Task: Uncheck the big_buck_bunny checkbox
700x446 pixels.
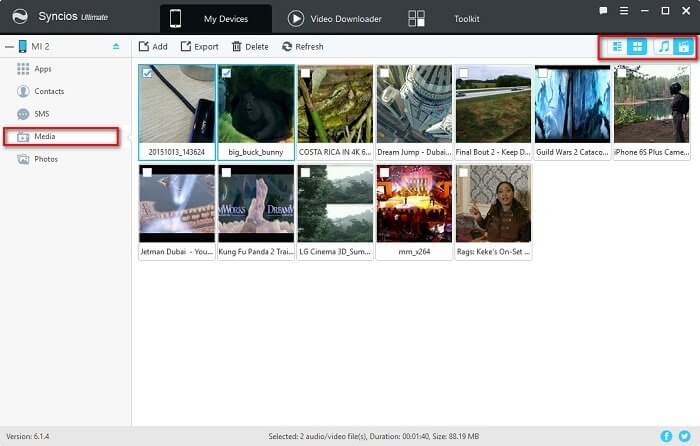Action: pos(226,73)
